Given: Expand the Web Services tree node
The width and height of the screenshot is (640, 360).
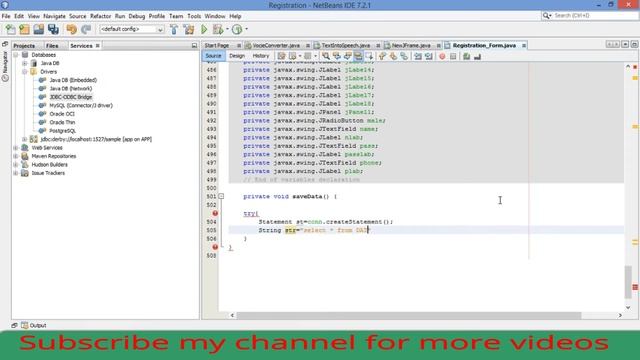Looking at the screenshot, I should 16,148.
